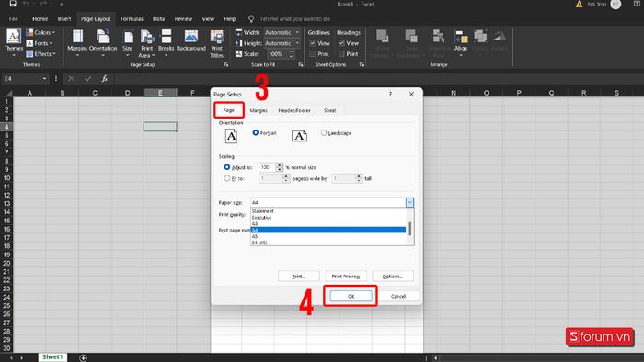Add a new sheet with plus icon
644x362 pixels.
pos(83,358)
